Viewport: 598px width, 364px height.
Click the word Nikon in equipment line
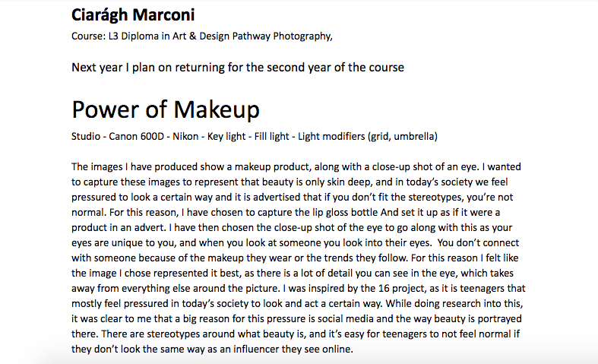(185, 136)
